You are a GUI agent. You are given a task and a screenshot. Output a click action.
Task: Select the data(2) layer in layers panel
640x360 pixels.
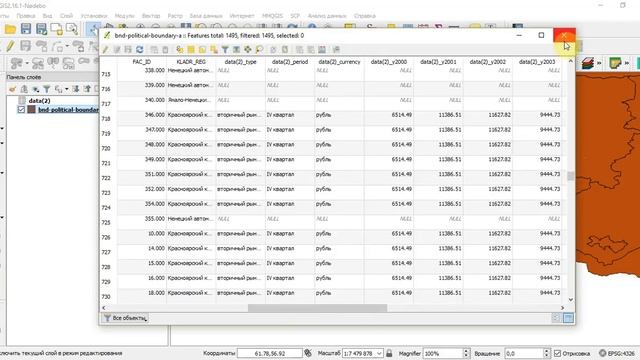point(39,100)
